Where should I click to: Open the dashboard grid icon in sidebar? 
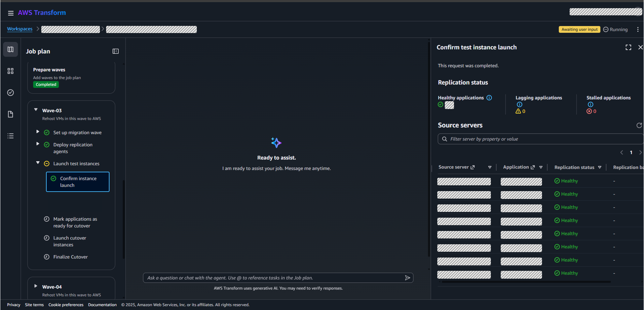coord(11,71)
